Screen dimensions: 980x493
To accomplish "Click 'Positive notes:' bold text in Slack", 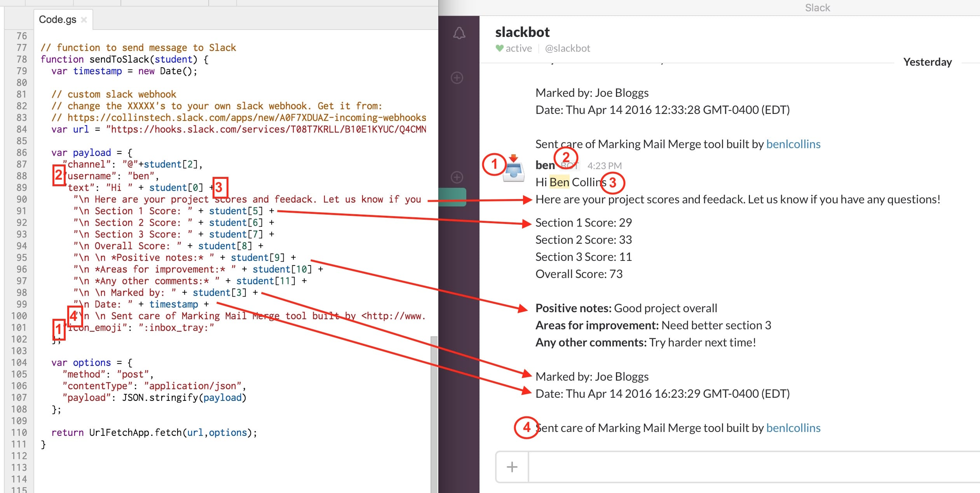I will click(574, 308).
